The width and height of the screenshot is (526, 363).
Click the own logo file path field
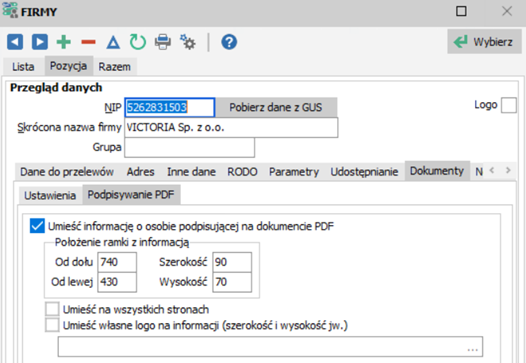click(270, 347)
